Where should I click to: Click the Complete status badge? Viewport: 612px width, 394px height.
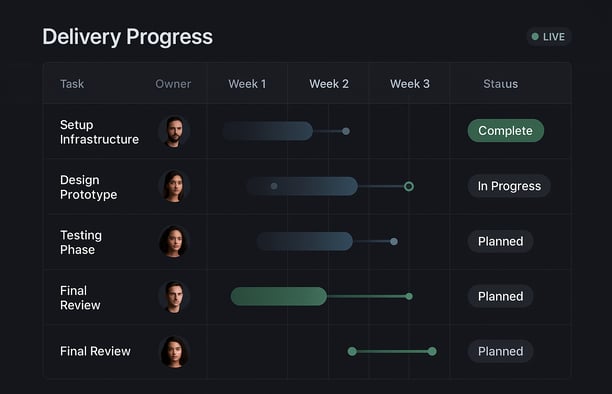[505, 130]
